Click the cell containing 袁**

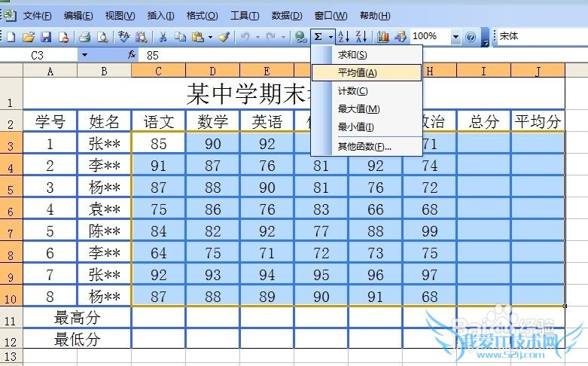coord(104,209)
